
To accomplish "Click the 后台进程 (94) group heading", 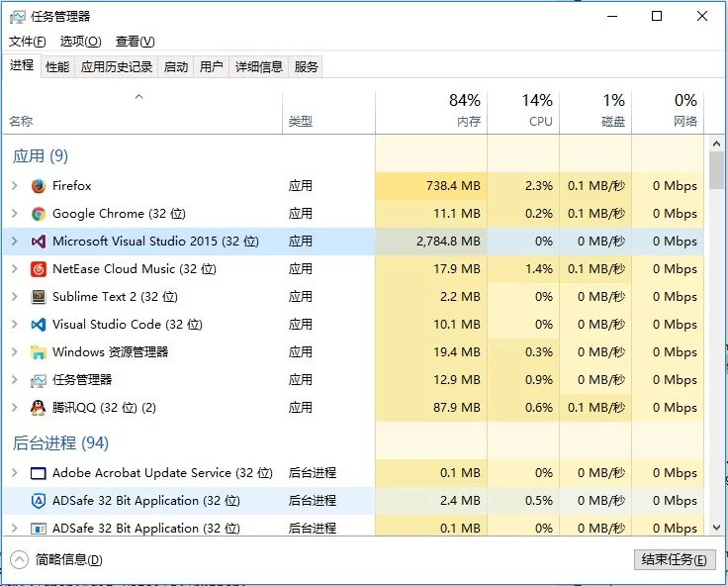I will [60, 442].
